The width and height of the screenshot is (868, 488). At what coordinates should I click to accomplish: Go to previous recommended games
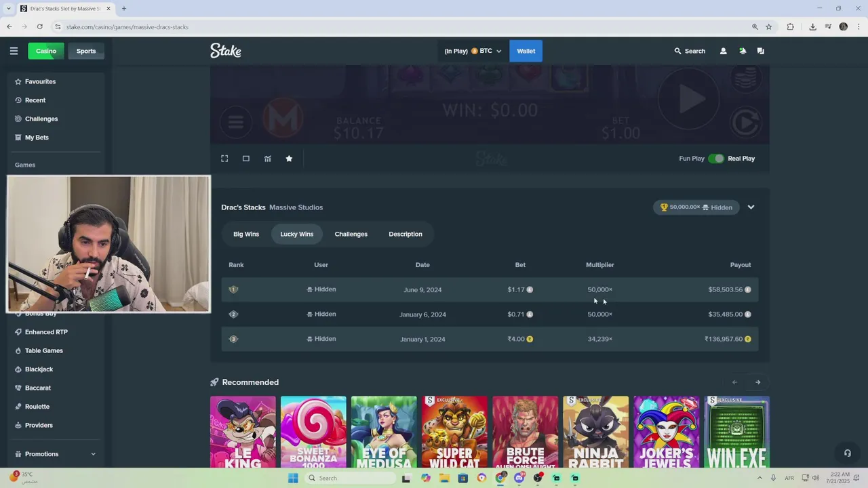[734, 382]
